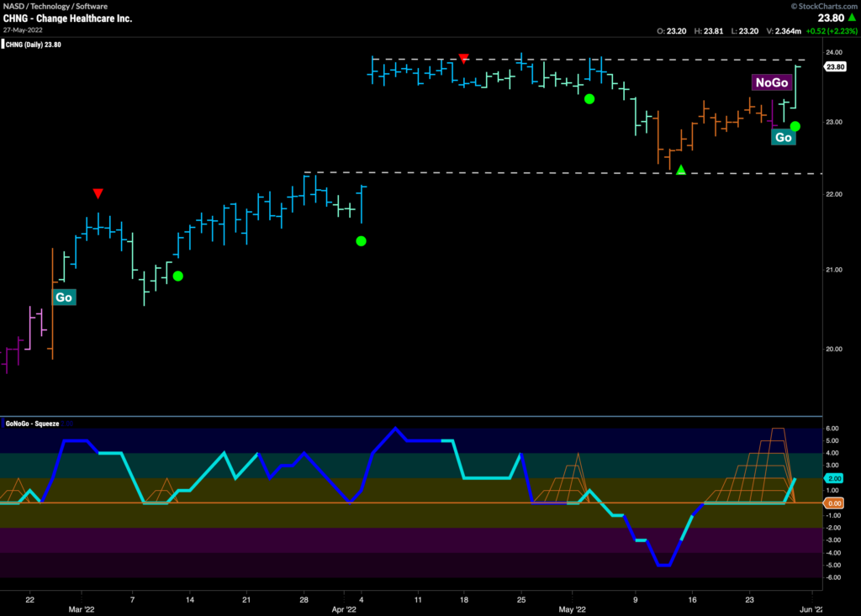Click the green up-arrow beside the 23.80 header price

pyautogui.click(x=852, y=18)
